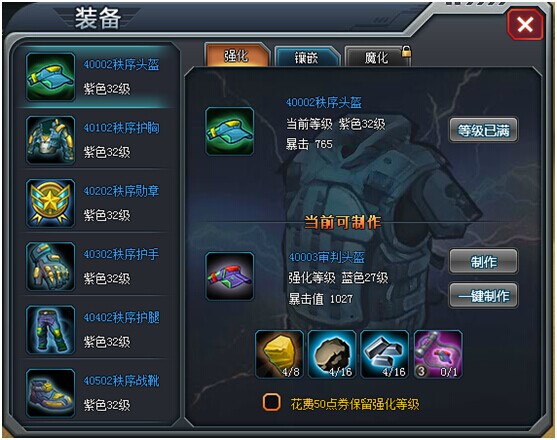Click the gray stone material icon 4/16

tap(332, 354)
